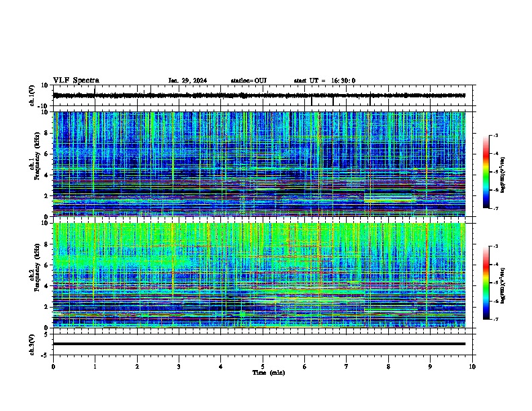The width and height of the screenshot is (532, 411).
Task: Click time axis tick label "3"
Action: point(179,367)
